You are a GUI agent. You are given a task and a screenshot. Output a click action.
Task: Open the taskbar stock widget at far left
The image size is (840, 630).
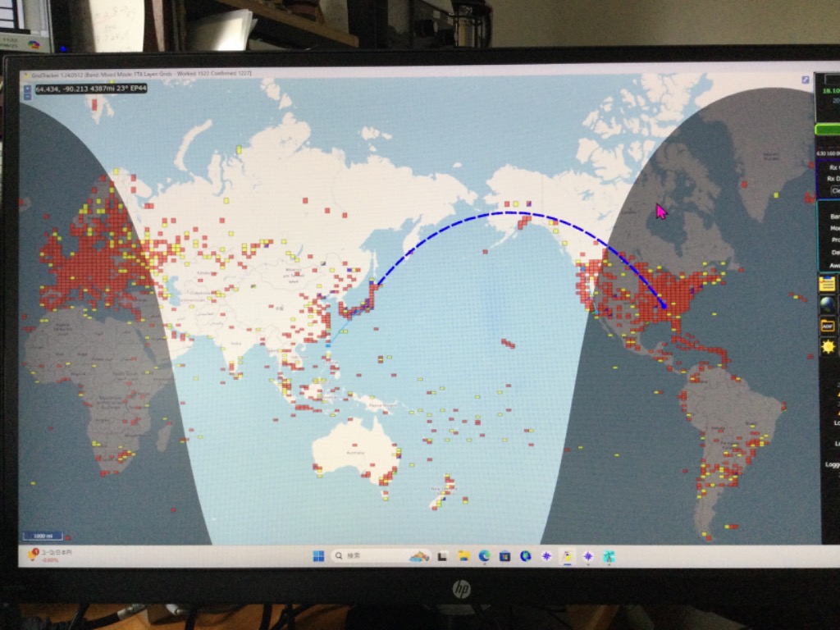[49, 555]
